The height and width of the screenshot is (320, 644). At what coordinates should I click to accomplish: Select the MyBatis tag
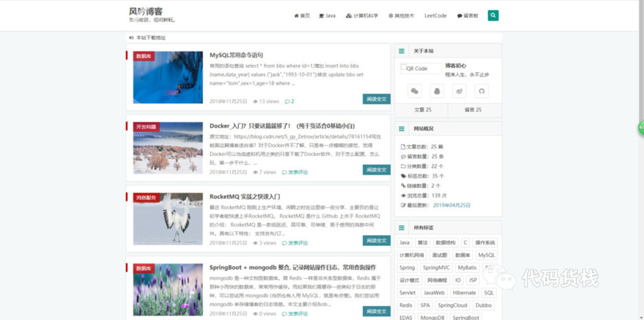click(x=467, y=268)
